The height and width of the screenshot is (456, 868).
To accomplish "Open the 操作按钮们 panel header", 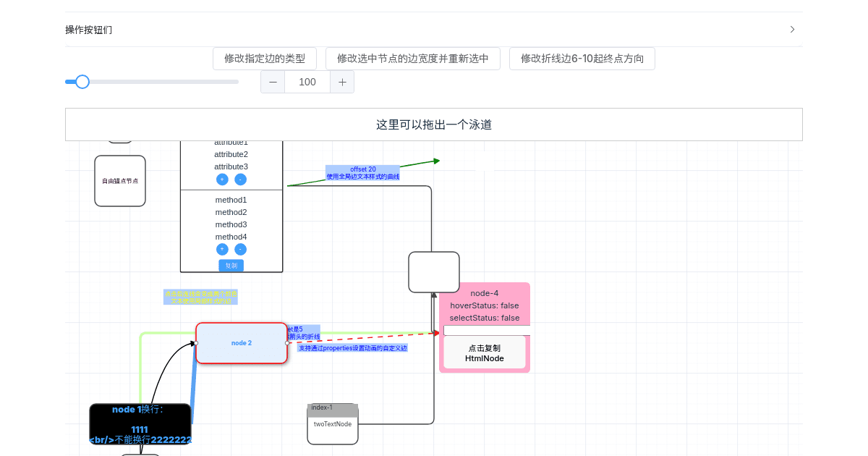I will coord(434,30).
